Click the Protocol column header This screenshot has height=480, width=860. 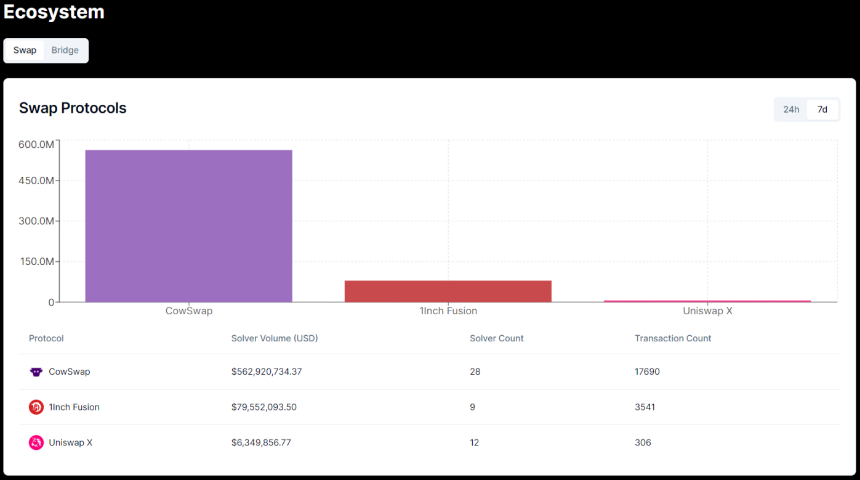point(46,338)
